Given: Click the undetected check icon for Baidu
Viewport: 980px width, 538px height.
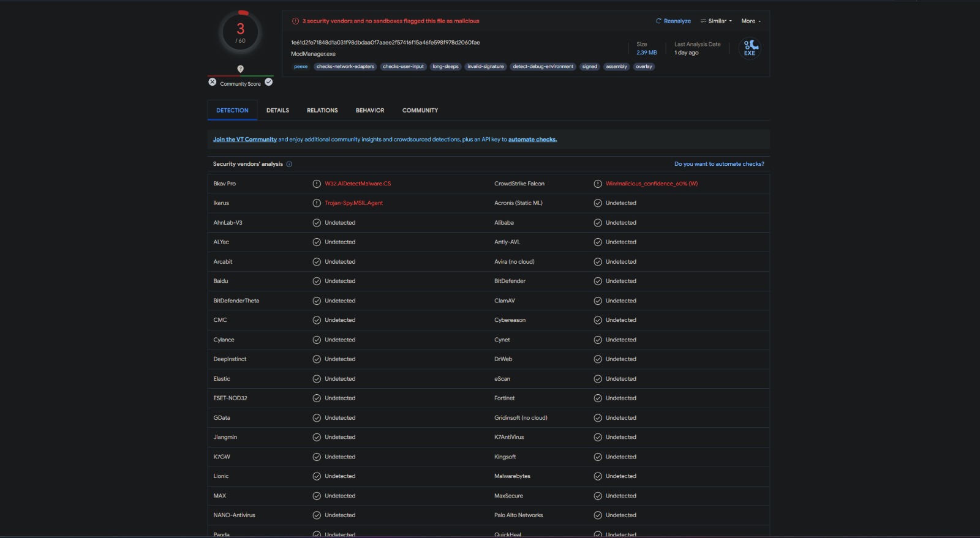Looking at the screenshot, I should click(317, 281).
